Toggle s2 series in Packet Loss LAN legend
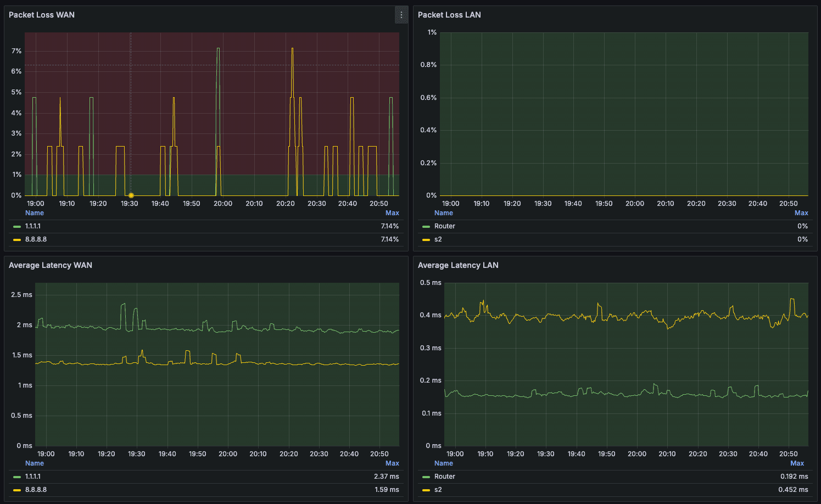Screen dimensions: 821x504 click(x=438, y=239)
